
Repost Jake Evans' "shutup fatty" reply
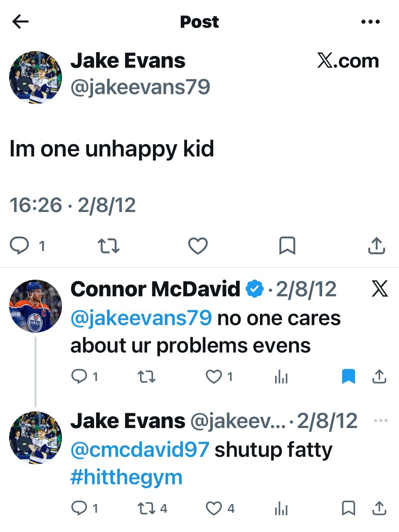point(147,508)
